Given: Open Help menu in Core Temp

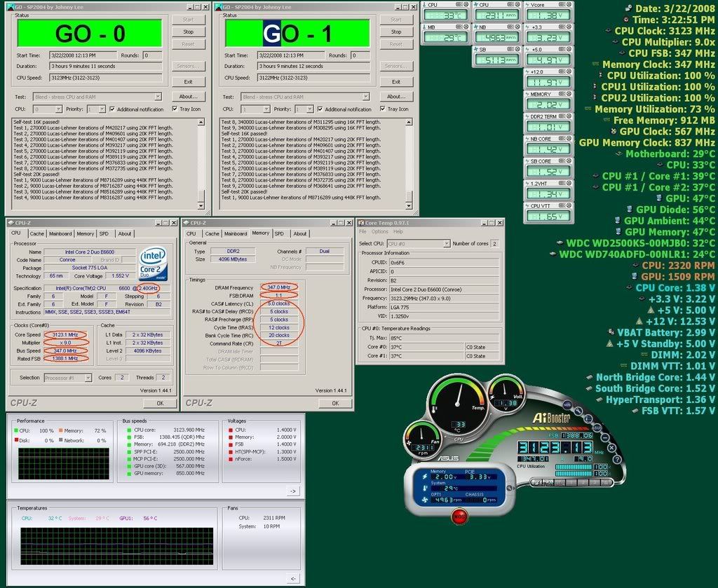Looking at the screenshot, I should [x=398, y=232].
